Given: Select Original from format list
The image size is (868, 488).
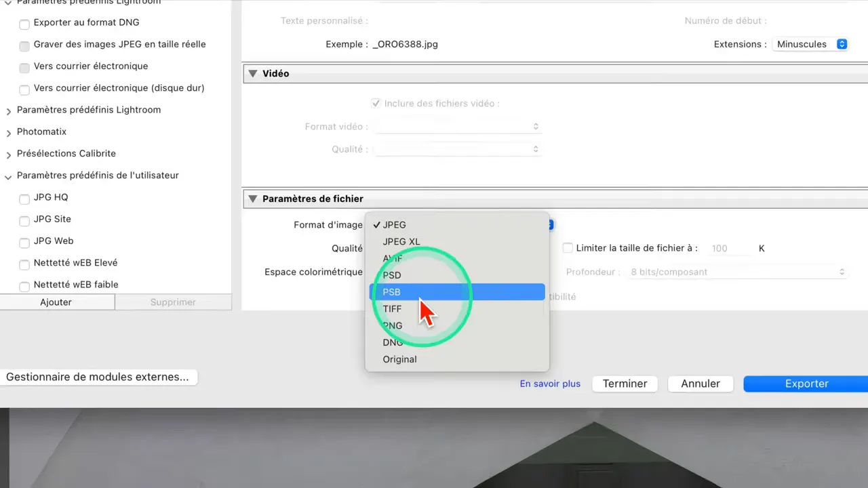Looking at the screenshot, I should 399,359.
